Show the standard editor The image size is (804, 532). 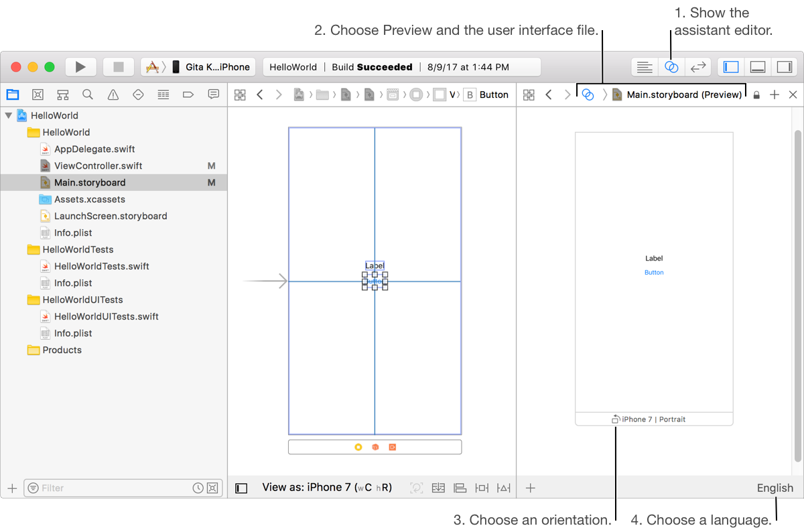point(645,67)
